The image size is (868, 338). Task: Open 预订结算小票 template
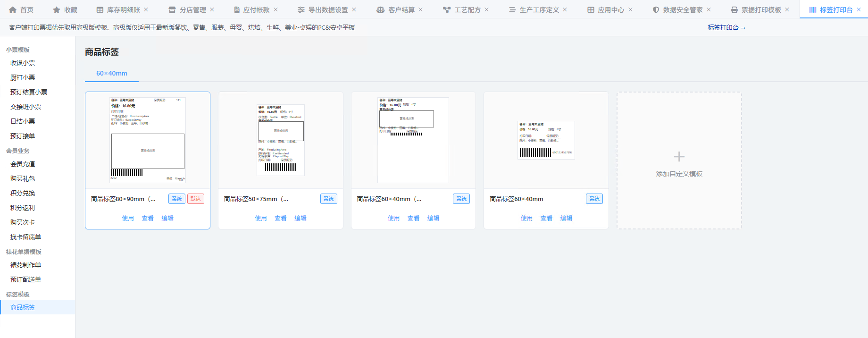[29, 92]
